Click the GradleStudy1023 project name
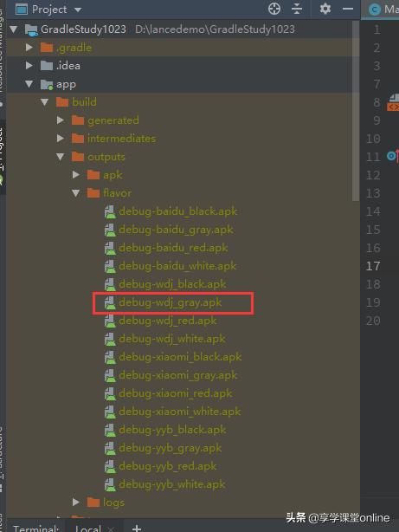The width and height of the screenshot is (399, 532). [83, 29]
